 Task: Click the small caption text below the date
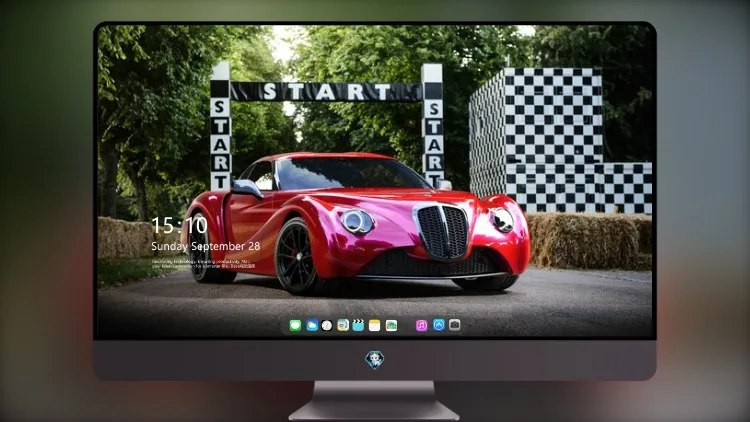pyautogui.click(x=203, y=264)
